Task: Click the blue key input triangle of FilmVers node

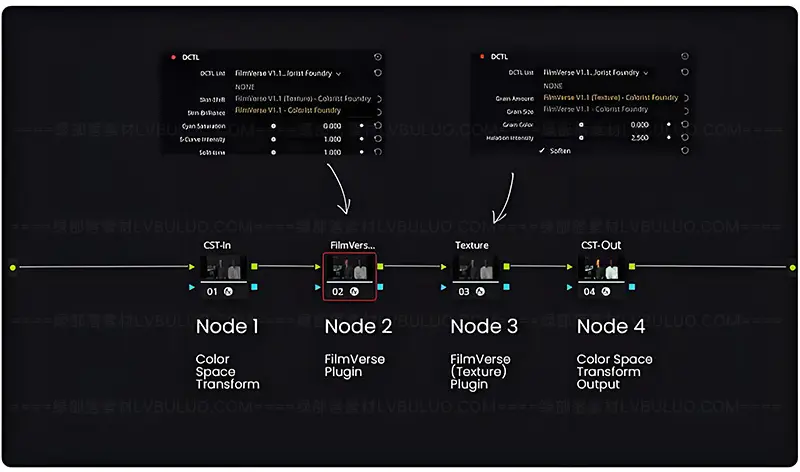Action: point(318,287)
